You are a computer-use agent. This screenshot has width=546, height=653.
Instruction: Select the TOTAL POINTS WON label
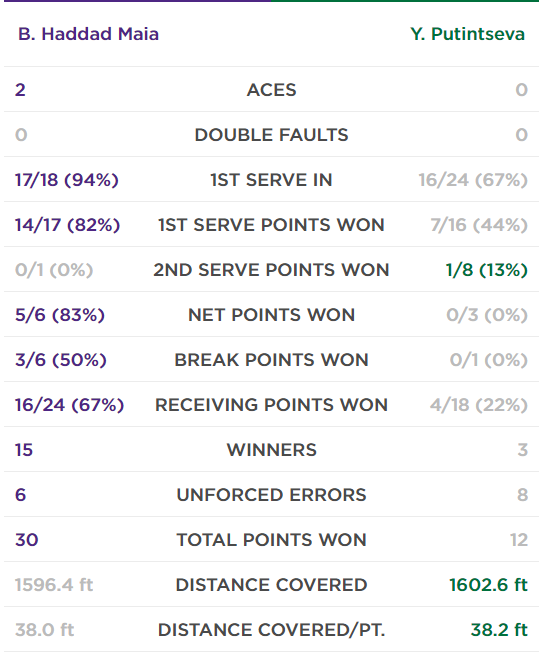[272, 539]
